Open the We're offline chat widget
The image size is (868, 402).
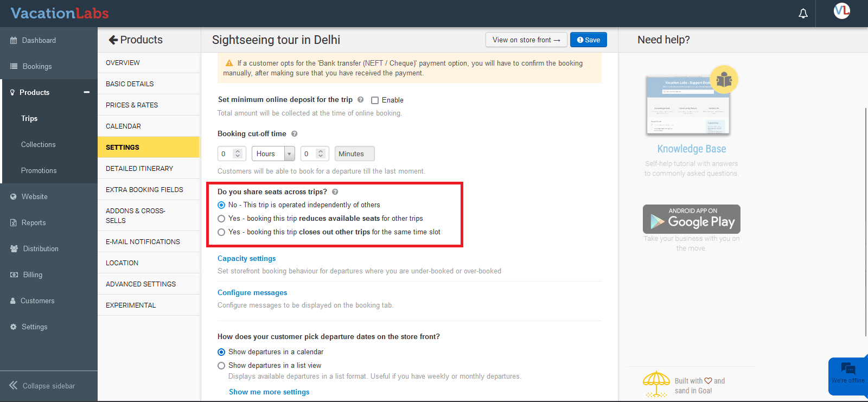coord(847,373)
